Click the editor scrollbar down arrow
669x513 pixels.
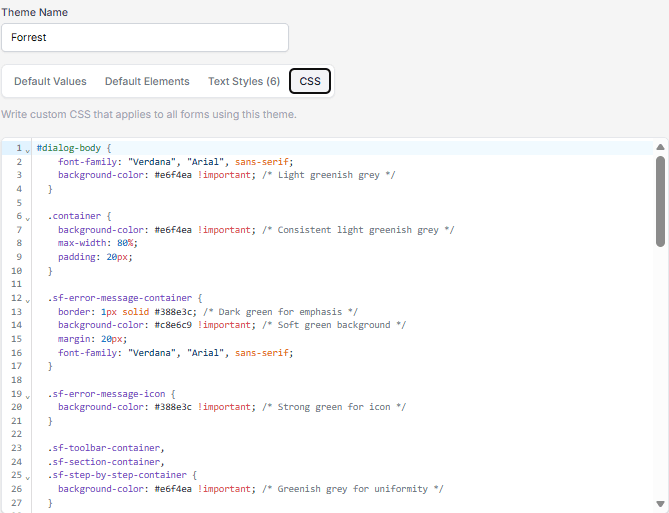660,504
